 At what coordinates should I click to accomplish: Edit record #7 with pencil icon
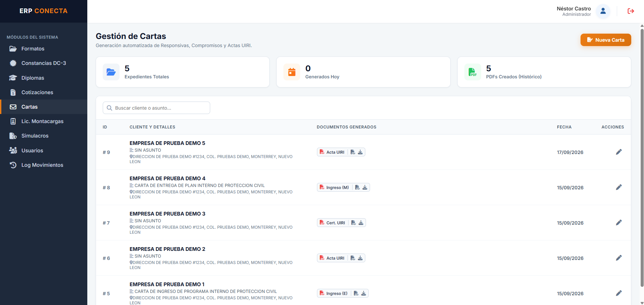[619, 223]
